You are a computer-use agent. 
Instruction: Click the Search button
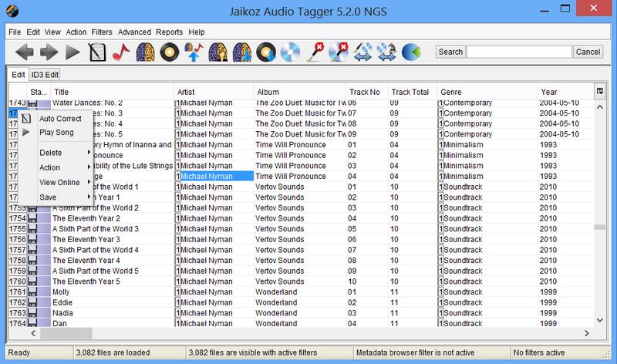450,52
